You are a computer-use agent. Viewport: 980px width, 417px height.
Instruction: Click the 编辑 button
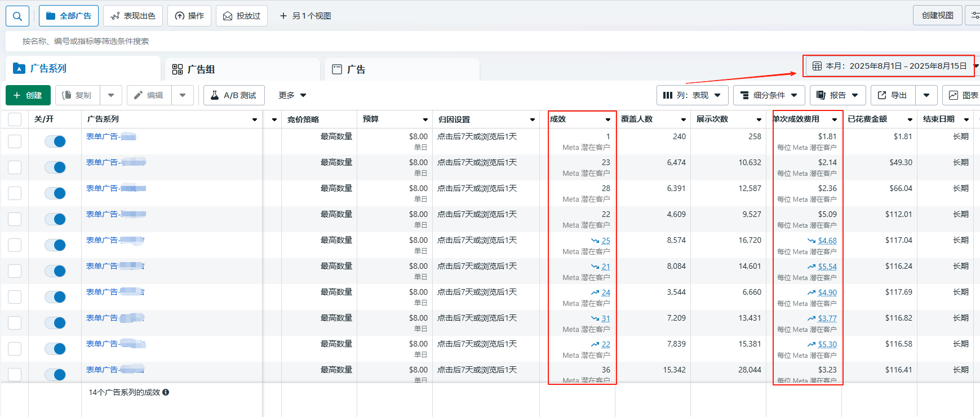(x=149, y=95)
